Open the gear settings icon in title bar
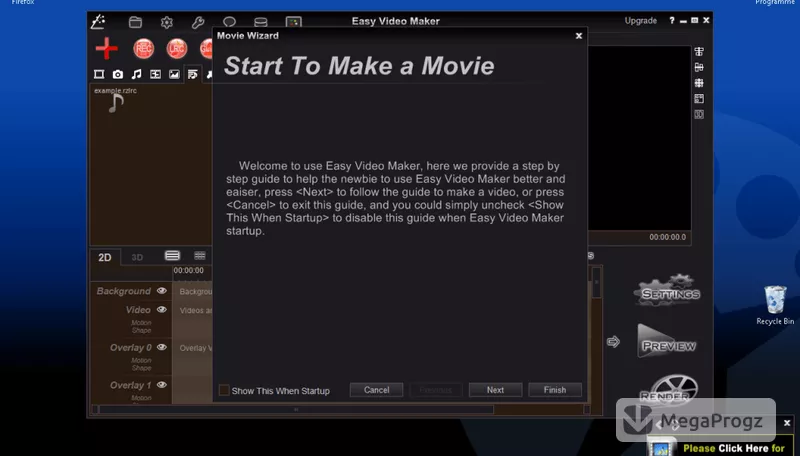This screenshot has width=800, height=456. pyautogui.click(x=167, y=22)
